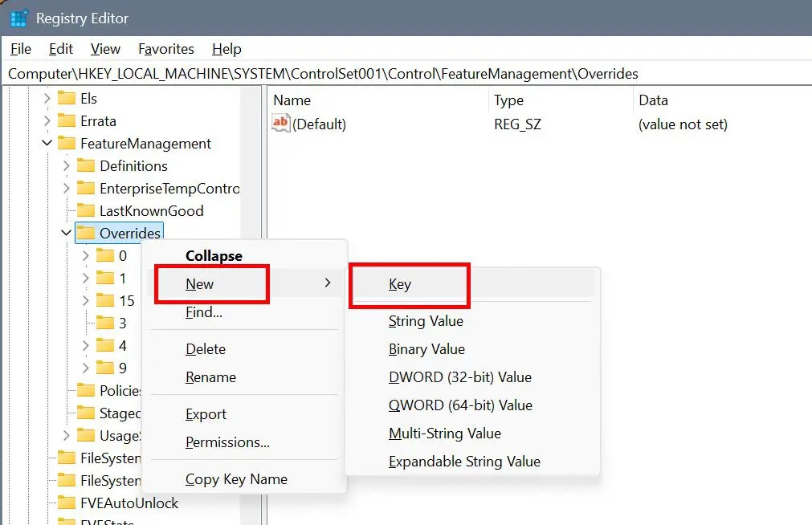Select the FVEAutoUnlock key
The image size is (812, 525).
pos(129,503)
